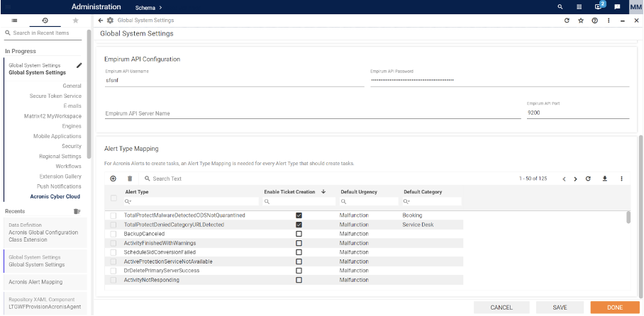Expand the Schema breadcrumb chevron
This screenshot has height=316, width=644.
(x=160, y=7)
